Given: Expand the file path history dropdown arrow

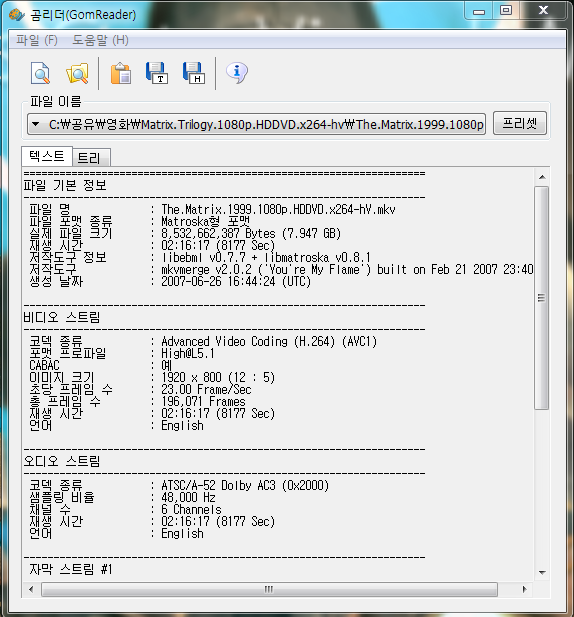Looking at the screenshot, I should (x=36, y=124).
